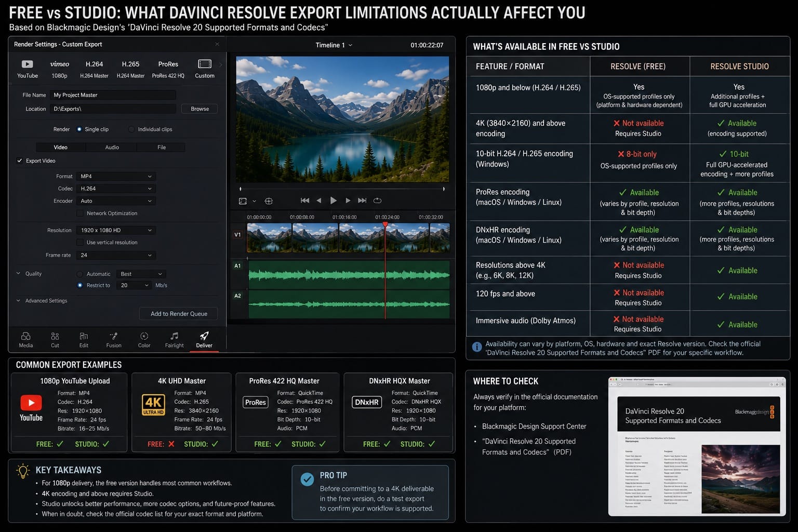Switch to the Edit page
Viewport: 798px width, 532px height.
tap(84, 340)
